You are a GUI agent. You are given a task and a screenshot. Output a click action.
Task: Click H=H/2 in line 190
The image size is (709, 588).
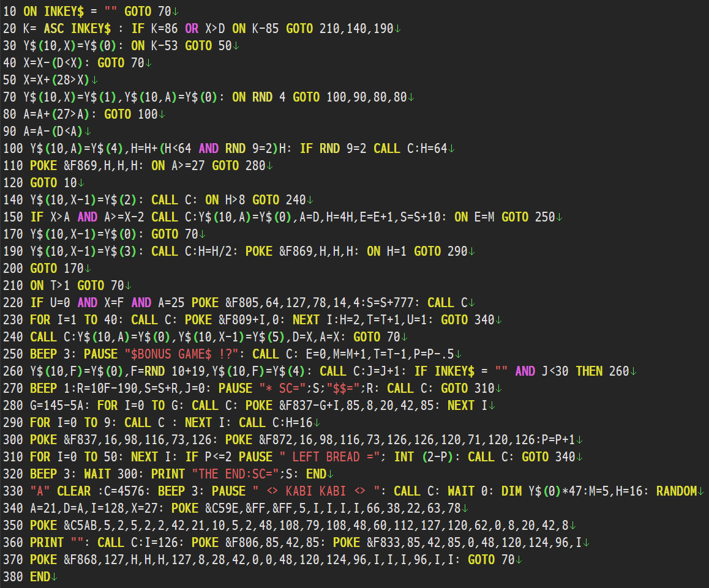click(216, 251)
